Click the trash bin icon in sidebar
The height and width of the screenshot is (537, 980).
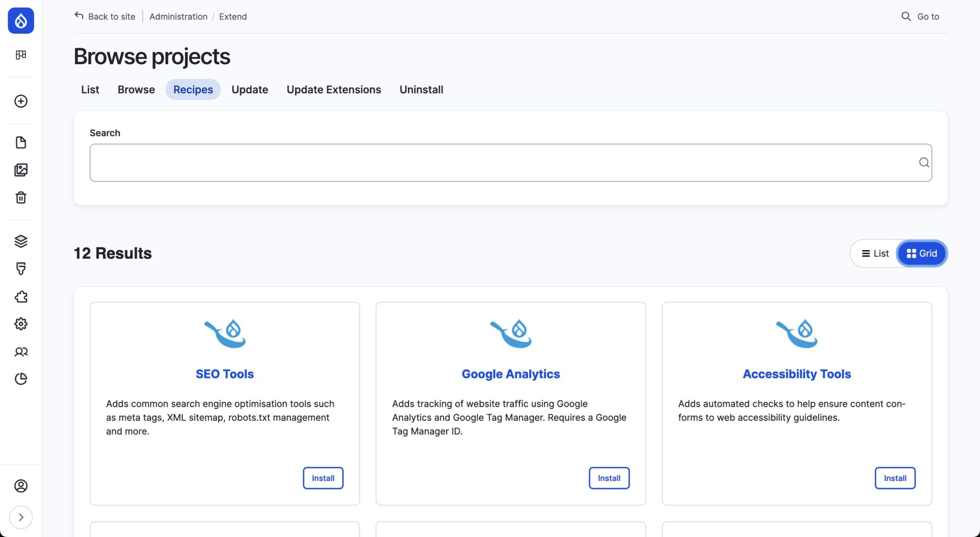[x=21, y=197]
